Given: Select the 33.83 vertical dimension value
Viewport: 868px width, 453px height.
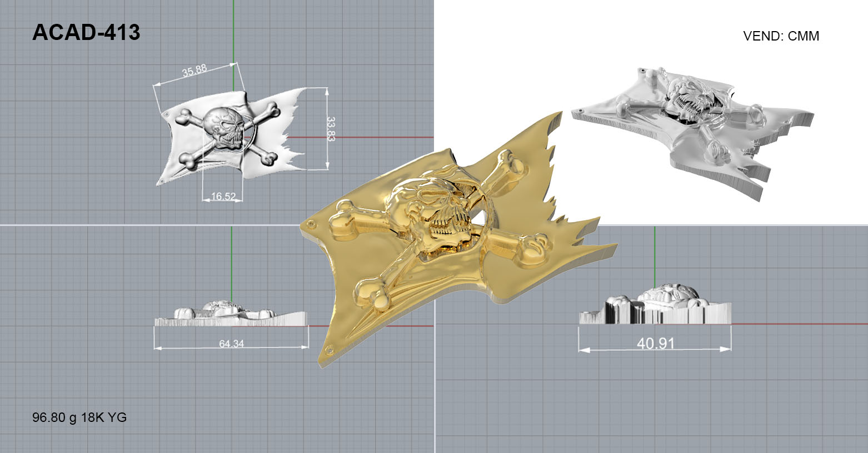Looking at the screenshot, I should [331, 129].
